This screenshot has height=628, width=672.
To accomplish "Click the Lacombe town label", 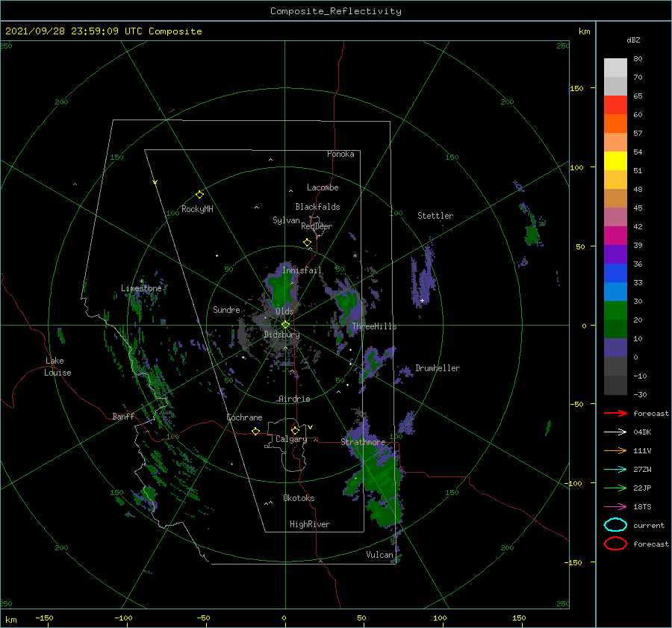I will [x=323, y=187].
